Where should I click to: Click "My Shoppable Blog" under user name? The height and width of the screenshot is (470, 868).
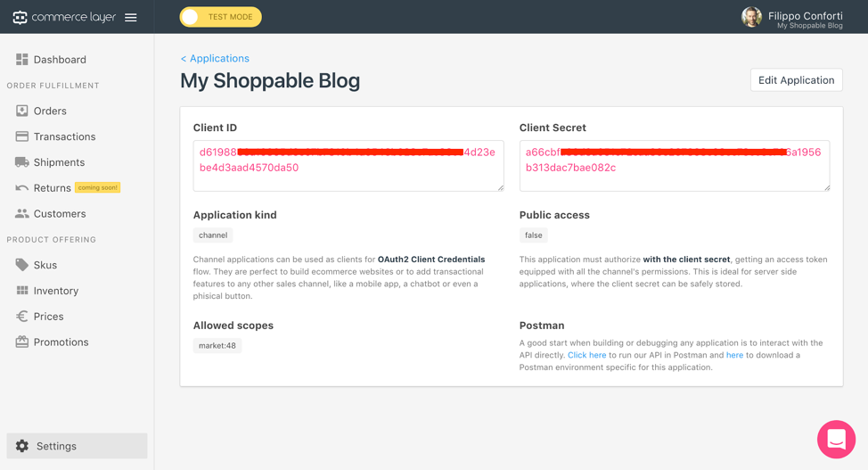tap(809, 26)
